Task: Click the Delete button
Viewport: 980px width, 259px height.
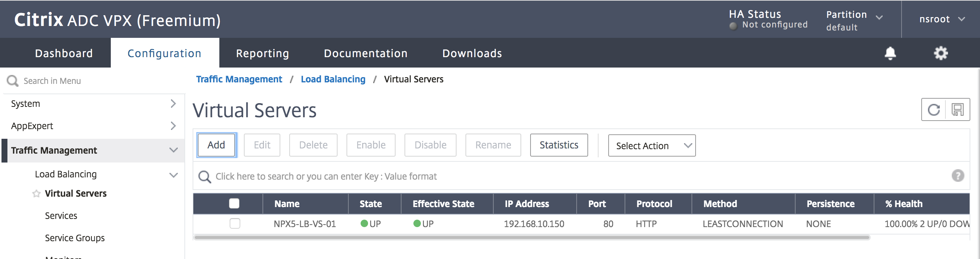Action: [x=313, y=145]
